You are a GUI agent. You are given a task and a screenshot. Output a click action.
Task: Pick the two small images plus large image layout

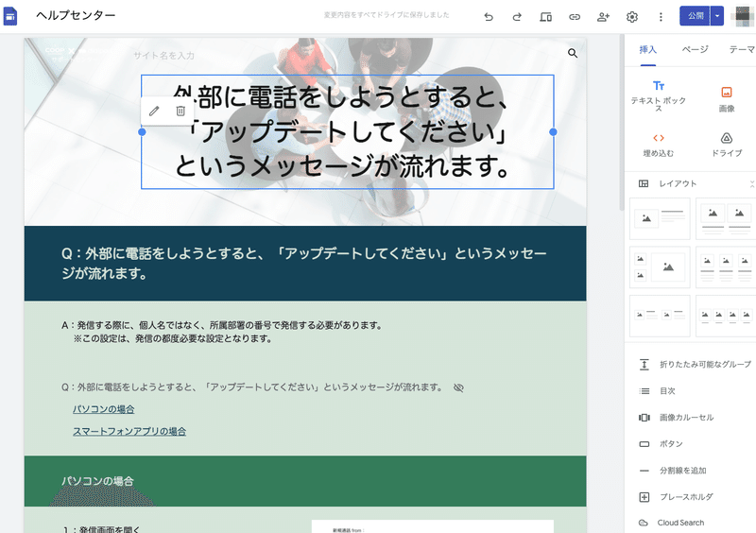(x=660, y=267)
